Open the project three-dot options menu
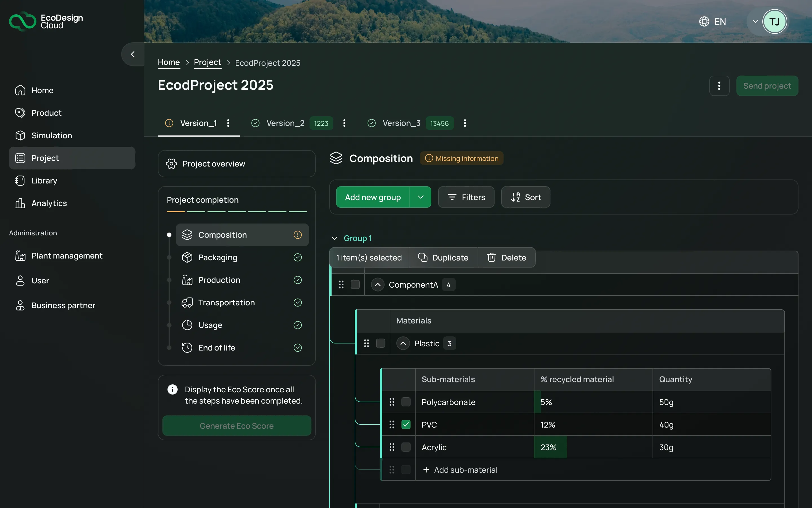The height and width of the screenshot is (508, 812). pos(719,86)
